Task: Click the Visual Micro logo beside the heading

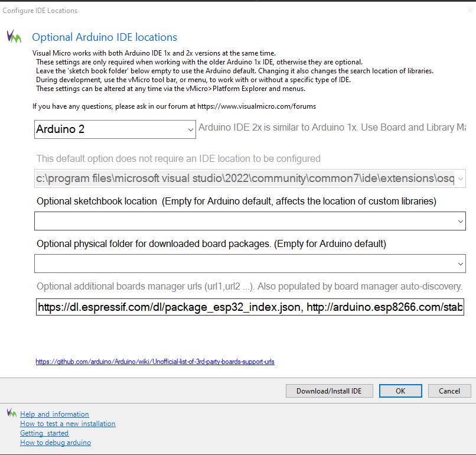Action: [14, 37]
